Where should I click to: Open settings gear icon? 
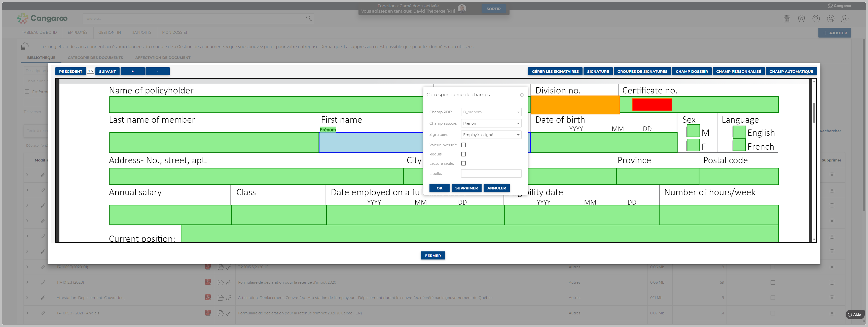pyautogui.click(x=801, y=19)
